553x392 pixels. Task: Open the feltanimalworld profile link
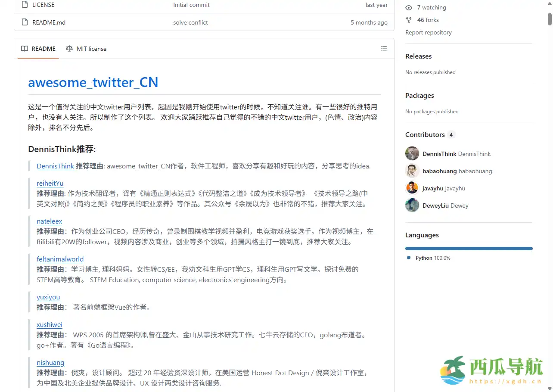pos(60,259)
